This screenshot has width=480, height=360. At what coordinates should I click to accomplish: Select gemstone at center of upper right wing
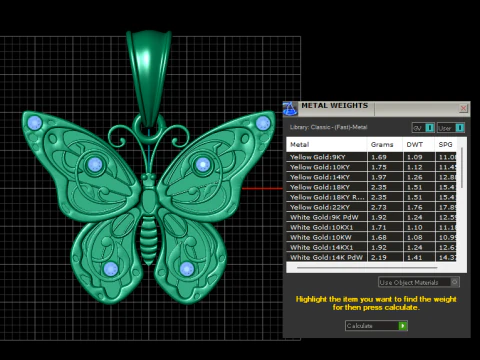pyautogui.click(x=203, y=164)
